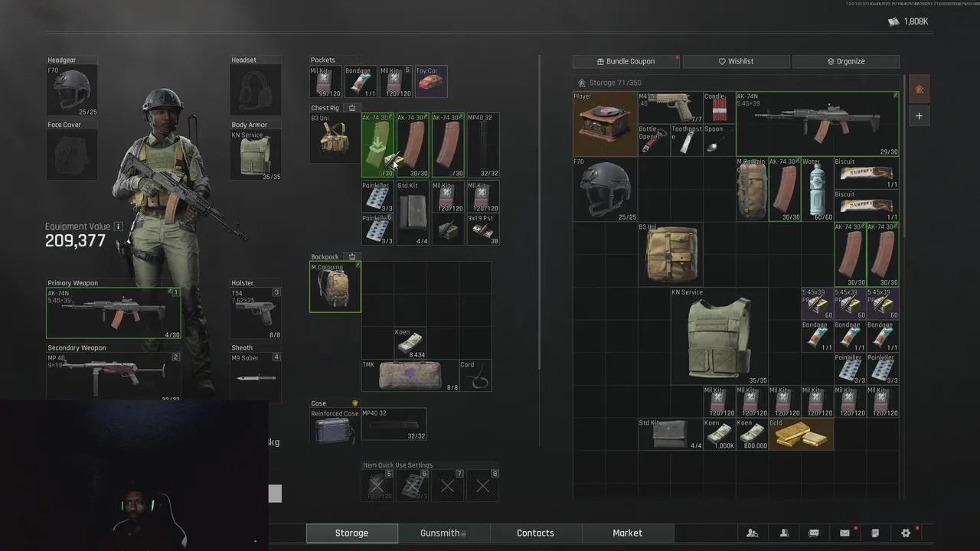Click the Primary Weapon AK-74N slot
The width and height of the screenshot is (980, 551).
pyautogui.click(x=113, y=313)
